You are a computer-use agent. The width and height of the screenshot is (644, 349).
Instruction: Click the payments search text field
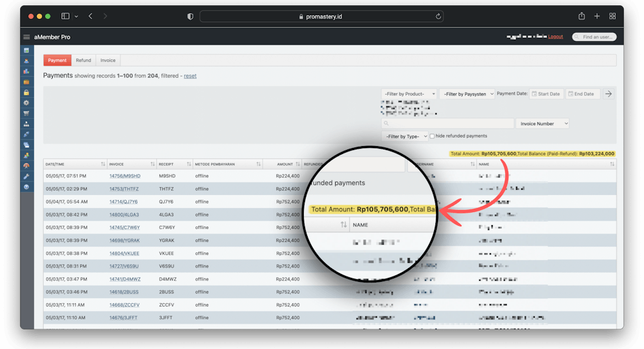click(x=448, y=124)
